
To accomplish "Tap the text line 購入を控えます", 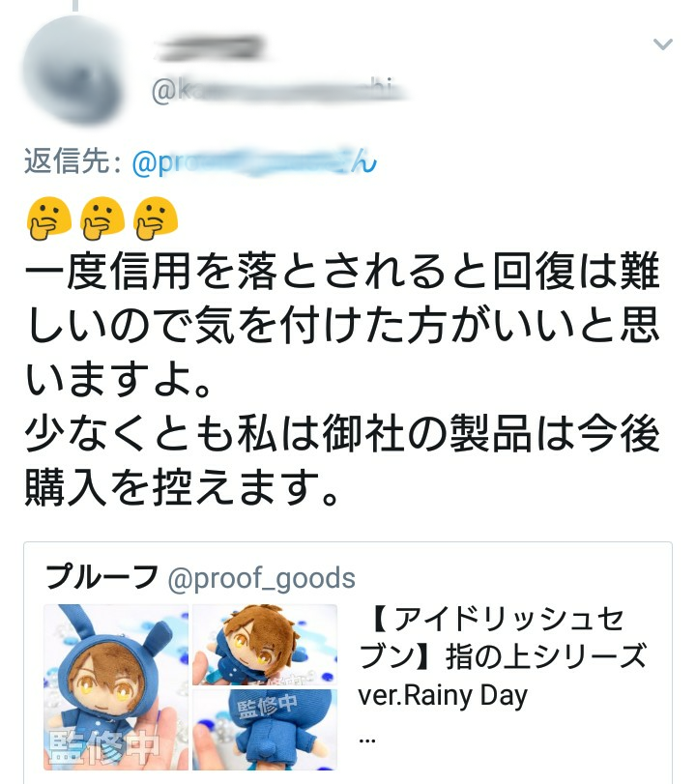I will 182,487.
